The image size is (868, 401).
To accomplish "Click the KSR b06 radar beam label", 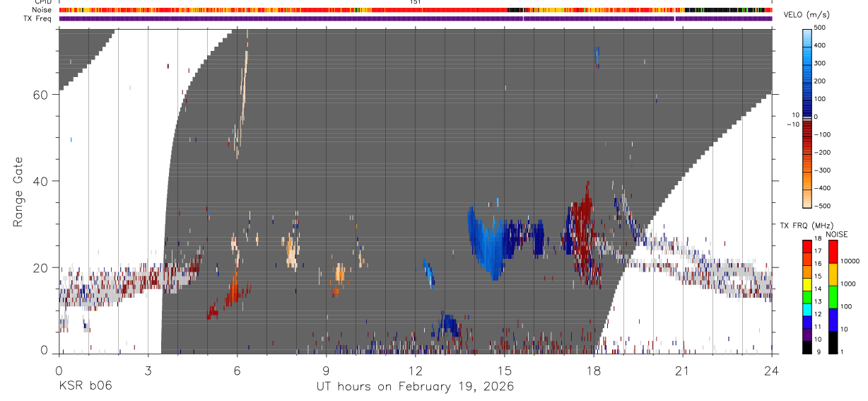I will [x=84, y=386].
